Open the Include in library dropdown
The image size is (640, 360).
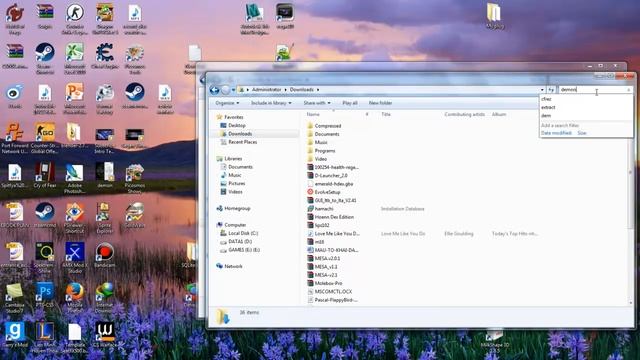coord(271,103)
